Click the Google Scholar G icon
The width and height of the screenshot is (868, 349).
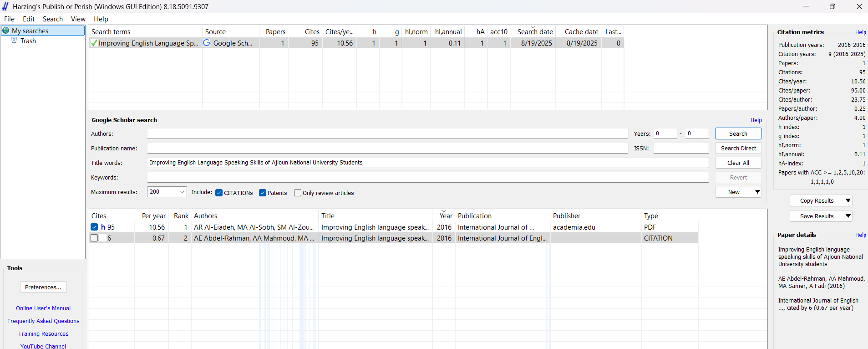(207, 43)
